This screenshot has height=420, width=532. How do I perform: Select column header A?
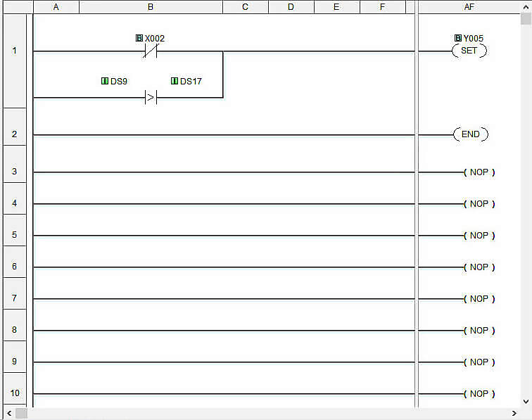(56, 7)
